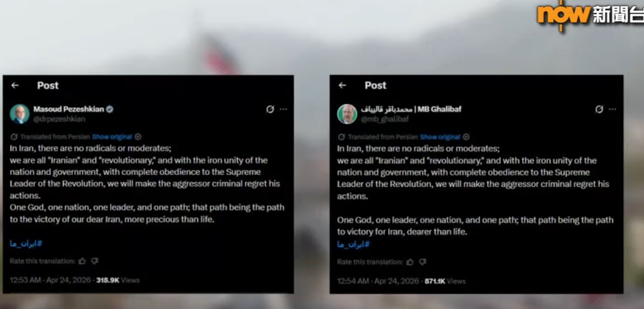The width and height of the screenshot is (644, 309).
Task: Click the hashtag in Pezeshkian's post
Action: click(26, 244)
